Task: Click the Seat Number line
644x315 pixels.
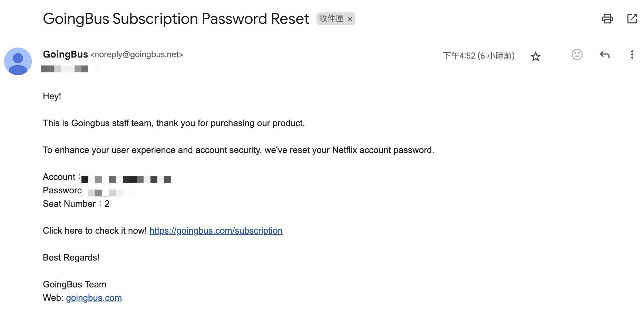Action: 76,204
